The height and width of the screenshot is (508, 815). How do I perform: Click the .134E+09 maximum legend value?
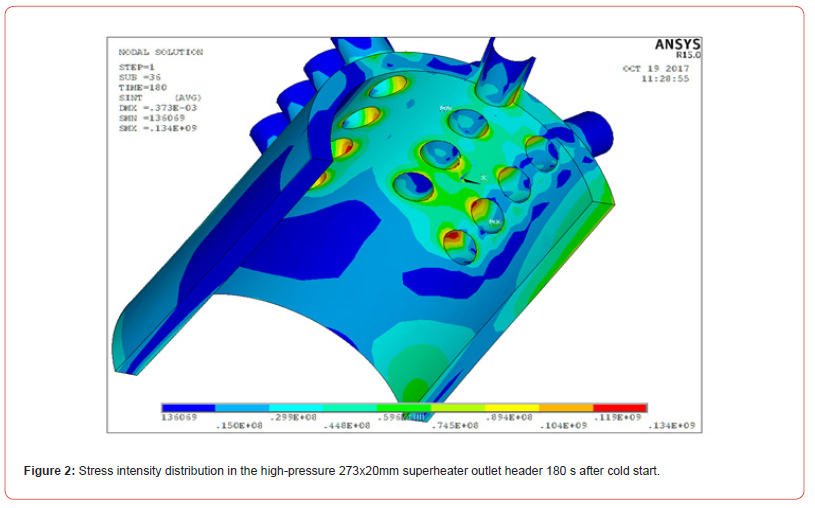coord(675,426)
